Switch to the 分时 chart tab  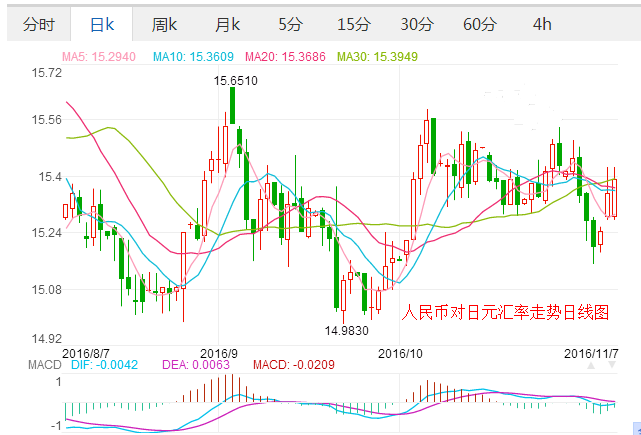pyautogui.click(x=38, y=25)
